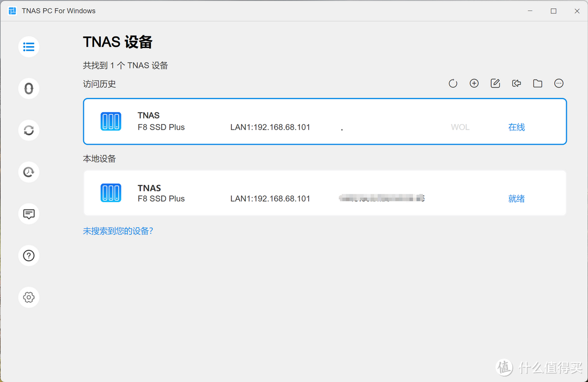Screen dimensions: 588x382
Task: Click the 共找到 1 个 TNAS 设备 text
Action: coord(125,66)
